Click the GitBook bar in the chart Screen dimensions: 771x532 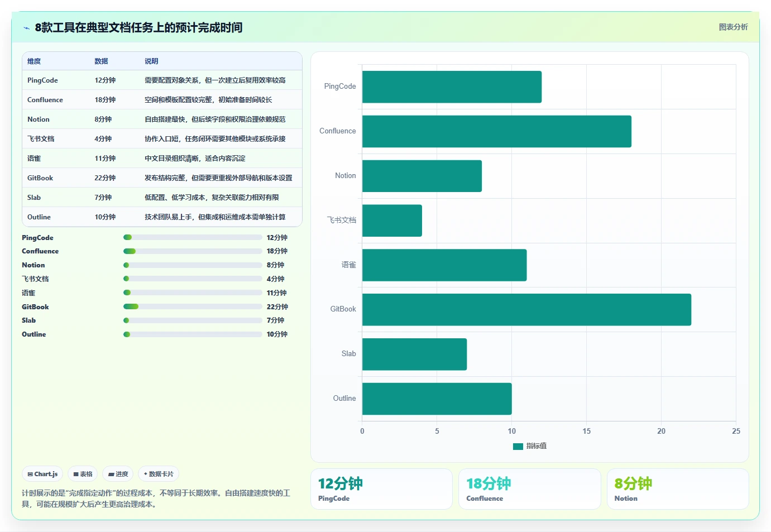click(526, 309)
